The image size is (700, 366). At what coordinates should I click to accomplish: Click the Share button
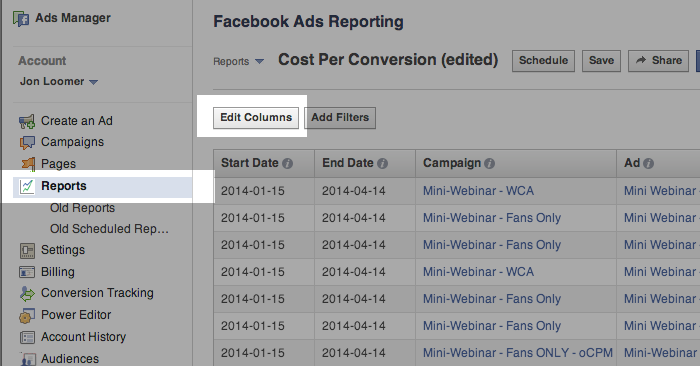pos(658,61)
